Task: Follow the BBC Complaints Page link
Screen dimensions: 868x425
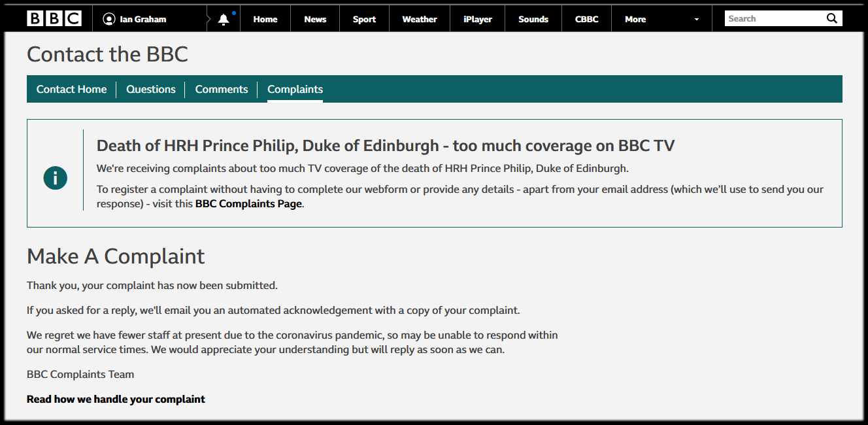Action: click(248, 203)
